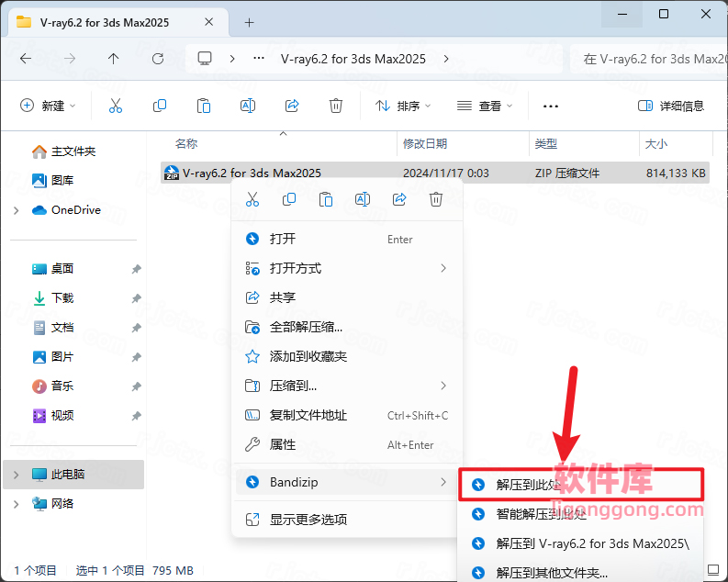Expand the breadcrumb chevron after V-ray6.2 for 3ds Max2025
This screenshot has width=728, height=582.
click(446, 59)
